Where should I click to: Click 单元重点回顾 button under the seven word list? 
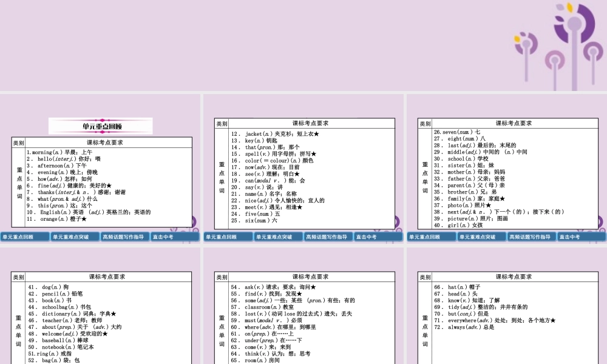point(432,237)
